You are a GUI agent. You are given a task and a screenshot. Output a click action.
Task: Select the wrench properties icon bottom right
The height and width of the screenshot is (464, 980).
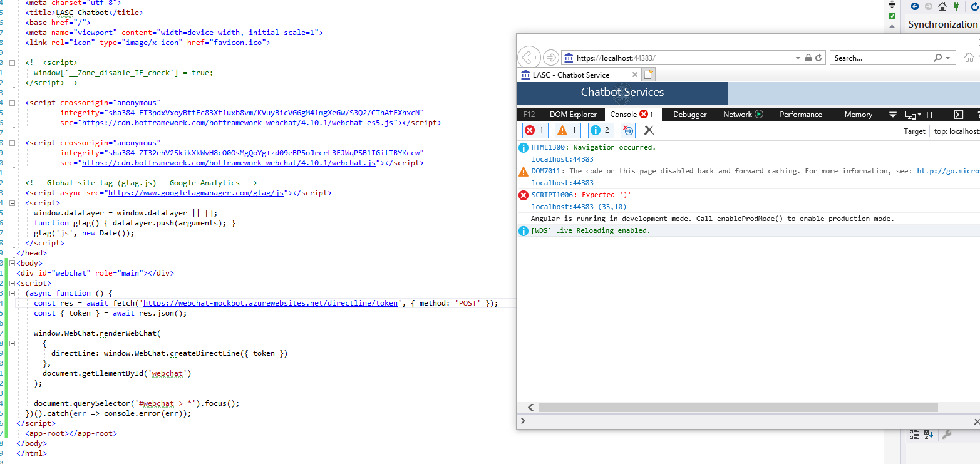(x=947, y=435)
